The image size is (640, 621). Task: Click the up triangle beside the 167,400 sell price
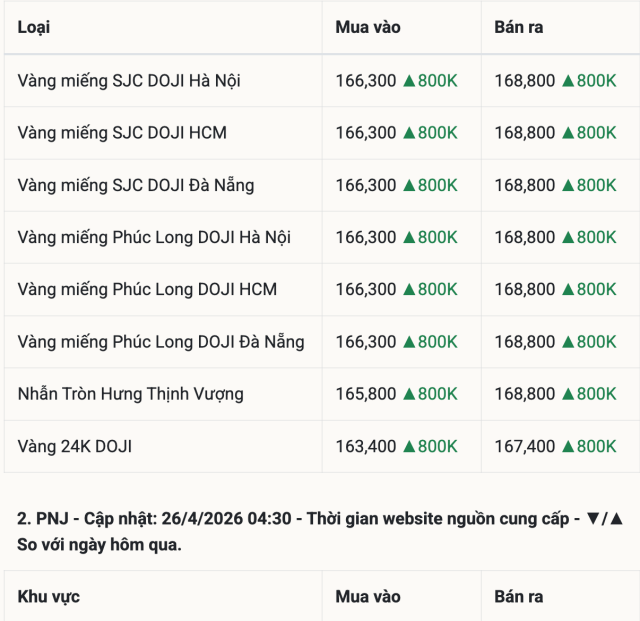click(567, 446)
